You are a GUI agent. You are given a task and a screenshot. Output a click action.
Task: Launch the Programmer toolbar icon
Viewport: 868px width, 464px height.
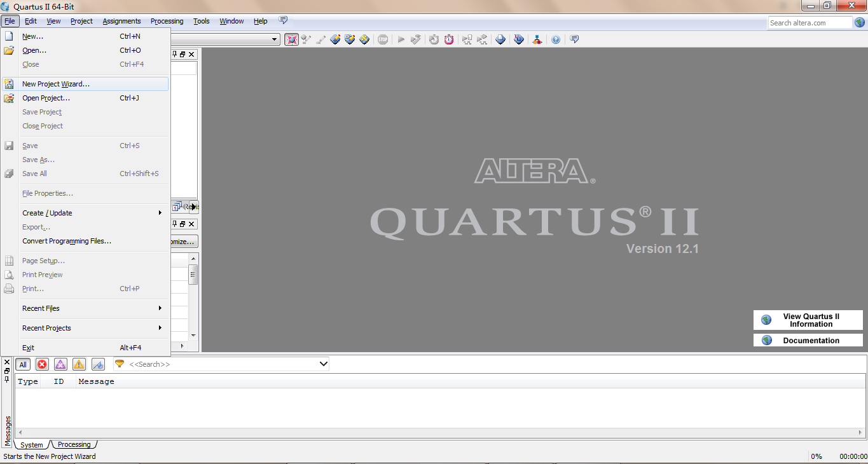pyautogui.click(x=500, y=39)
